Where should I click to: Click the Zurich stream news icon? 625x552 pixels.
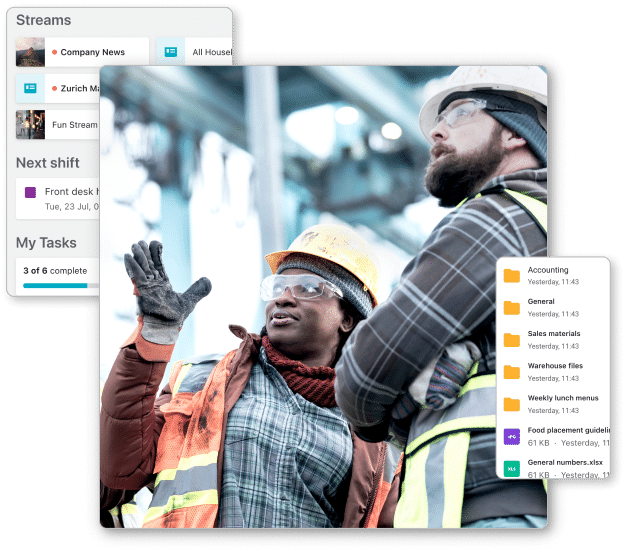click(x=30, y=88)
